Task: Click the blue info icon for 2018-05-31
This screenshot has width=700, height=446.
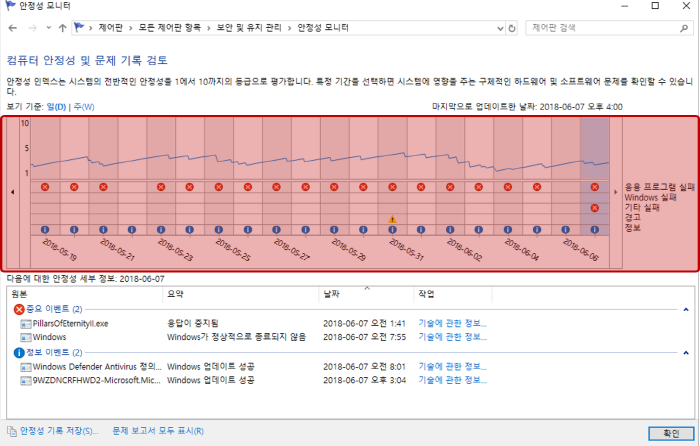Action: (392, 230)
